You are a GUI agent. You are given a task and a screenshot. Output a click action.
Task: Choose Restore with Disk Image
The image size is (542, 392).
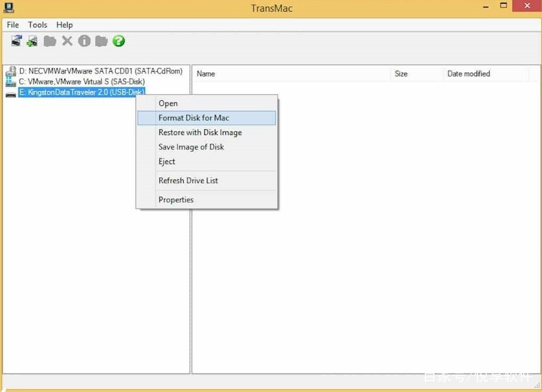coord(207,132)
